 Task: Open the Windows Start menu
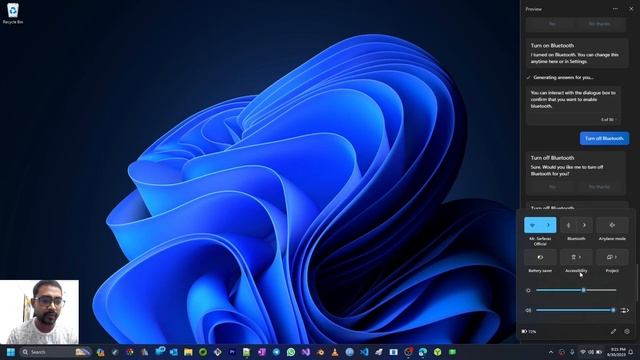tap(11, 352)
